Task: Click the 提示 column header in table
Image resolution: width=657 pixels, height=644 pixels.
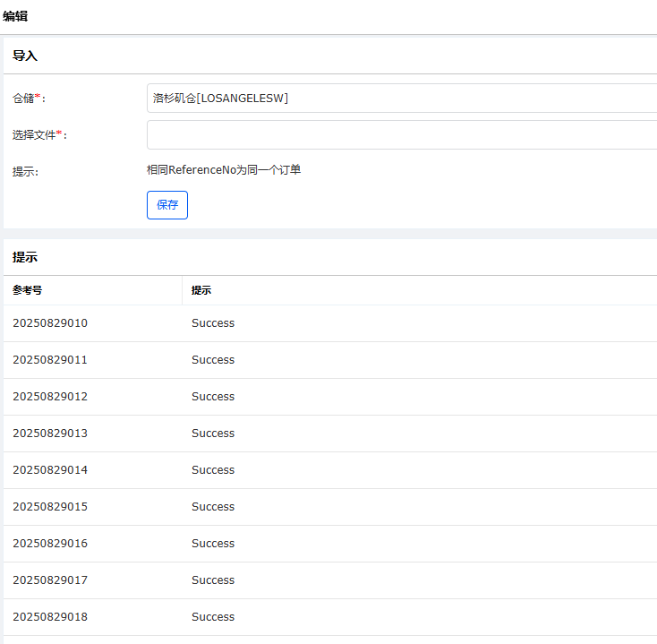Action: point(201,291)
